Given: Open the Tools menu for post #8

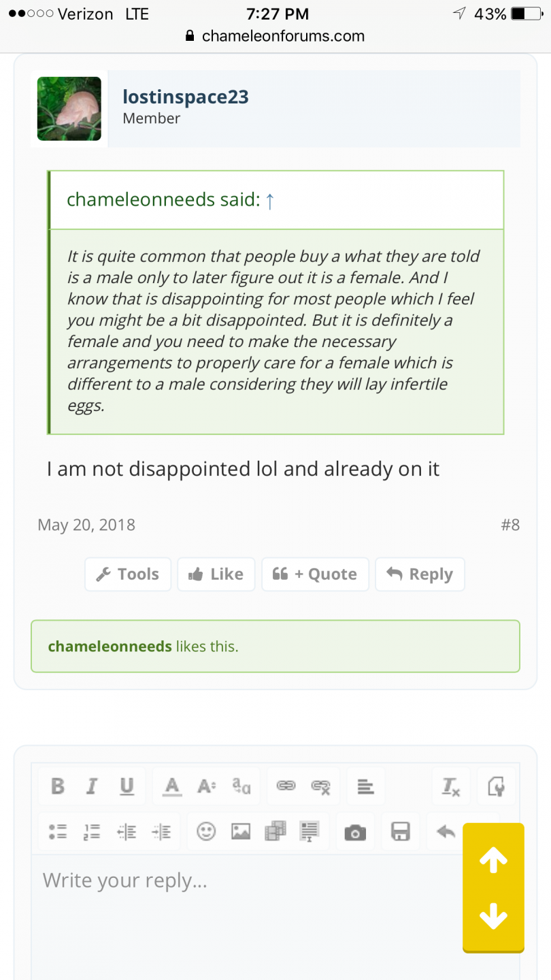Looking at the screenshot, I should click(x=128, y=574).
